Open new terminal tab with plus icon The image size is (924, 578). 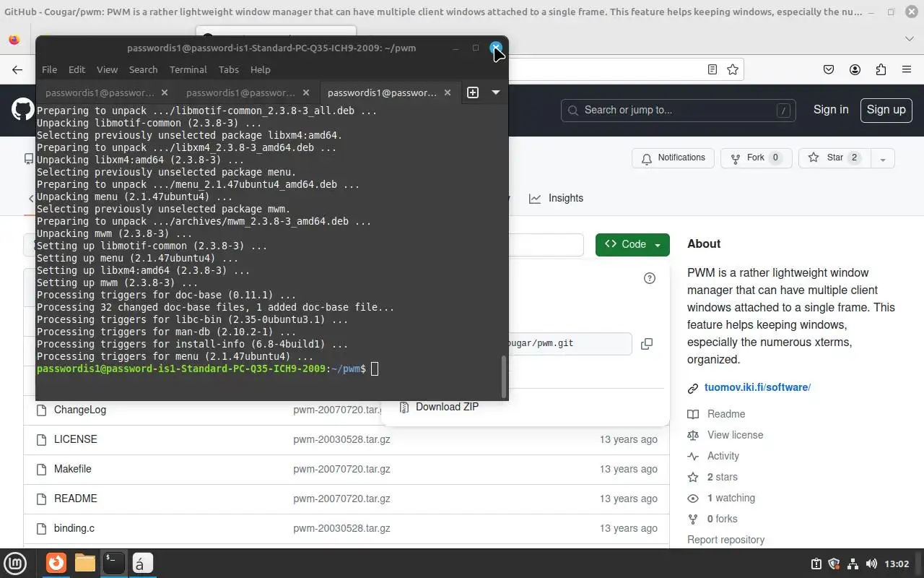coord(473,92)
